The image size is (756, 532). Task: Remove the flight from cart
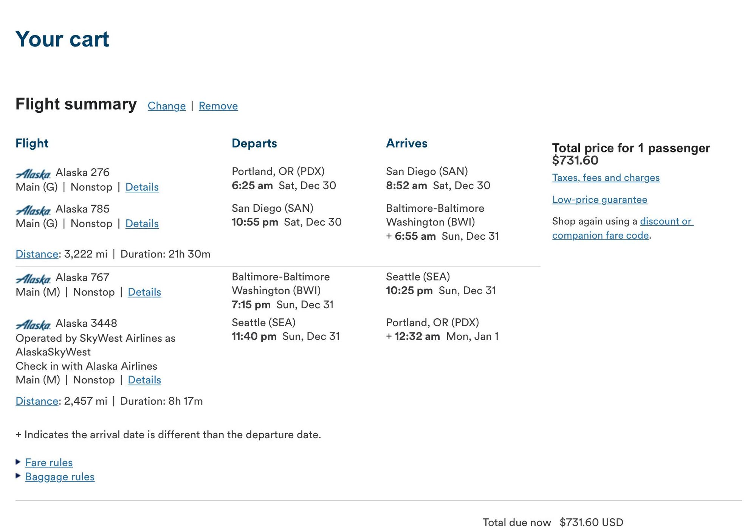218,106
